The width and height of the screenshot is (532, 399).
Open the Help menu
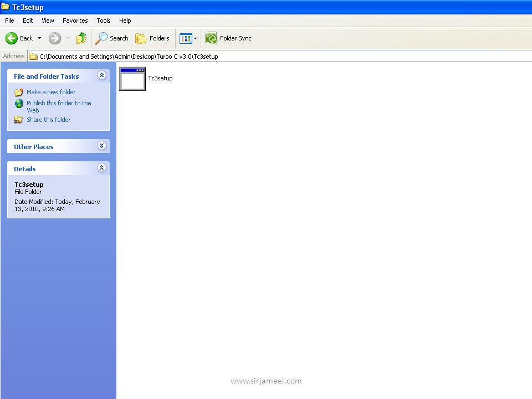coord(125,21)
